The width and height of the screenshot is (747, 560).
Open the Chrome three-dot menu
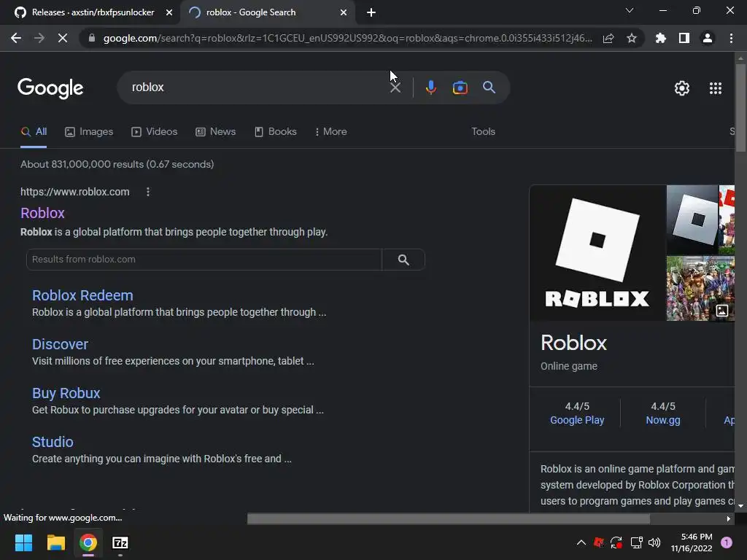(x=731, y=38)
